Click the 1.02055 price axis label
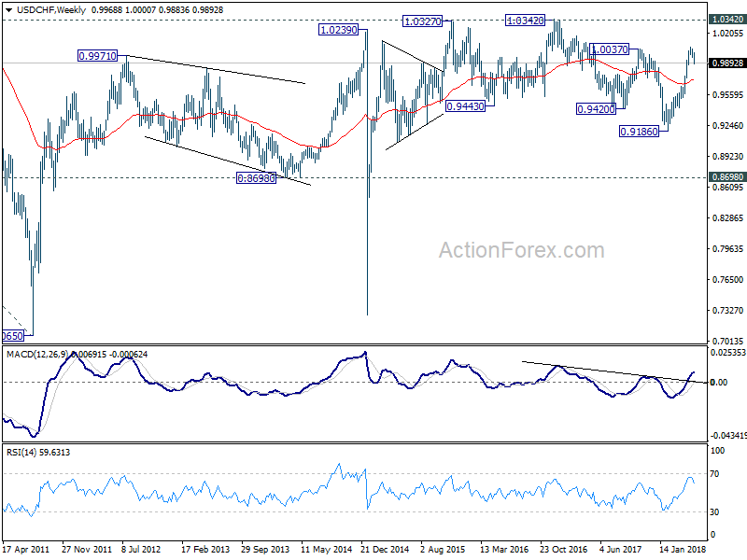Viewport: 747px width, 560px height. tap(728, 33)
